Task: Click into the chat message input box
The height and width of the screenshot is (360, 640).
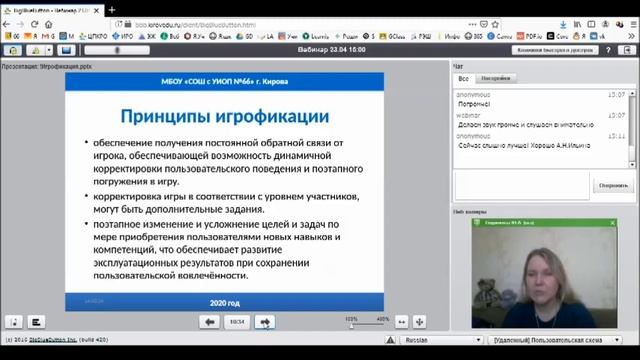Action: [x=522, y=186]
